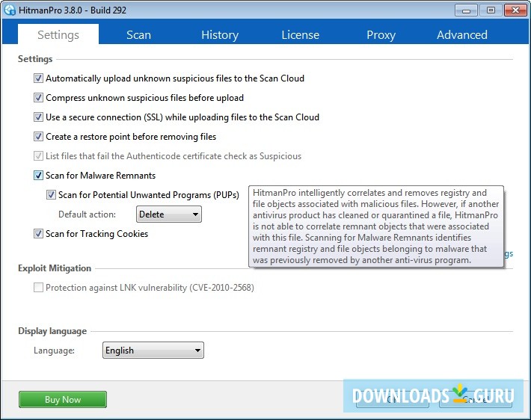Toggle automatic upload of suspicious files checkbox
This screenshot has width=531, height=420.
pos(38,78)
